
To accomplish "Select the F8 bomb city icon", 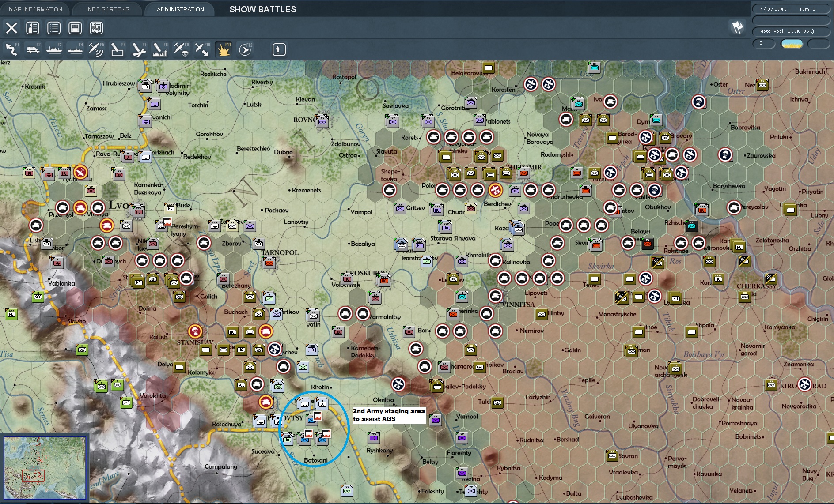I will tap(160, 49).
